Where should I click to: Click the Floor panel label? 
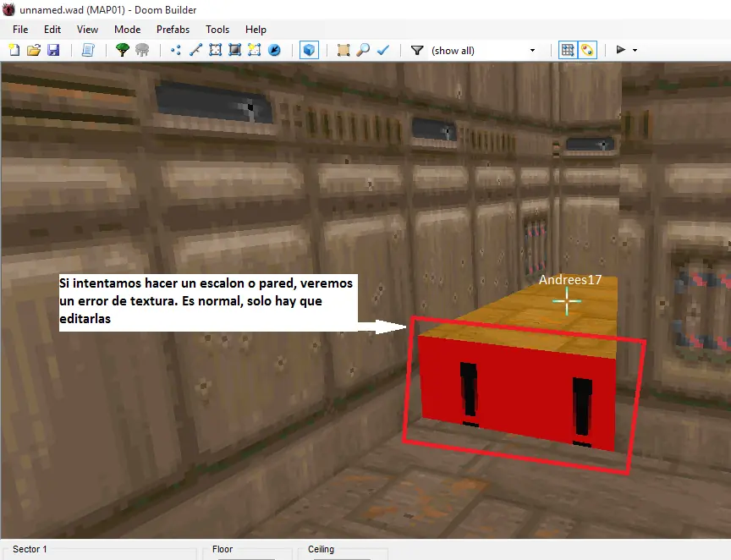click(x=223, y=549)
